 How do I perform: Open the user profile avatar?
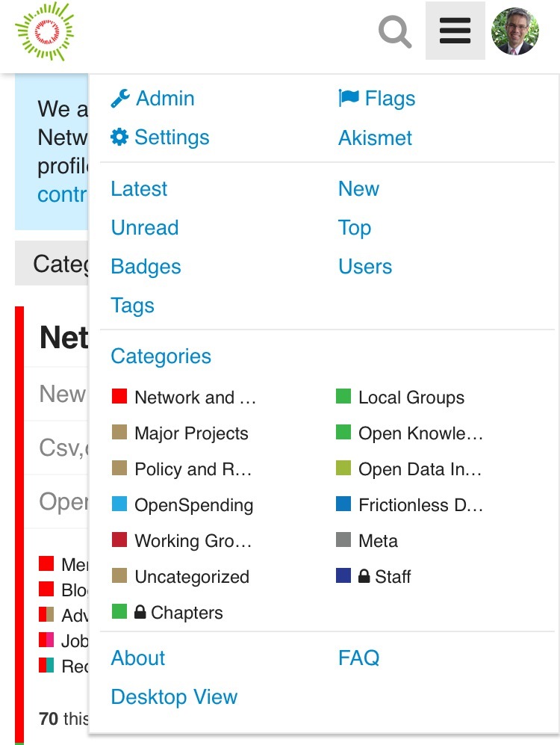[x=515, y=31]
